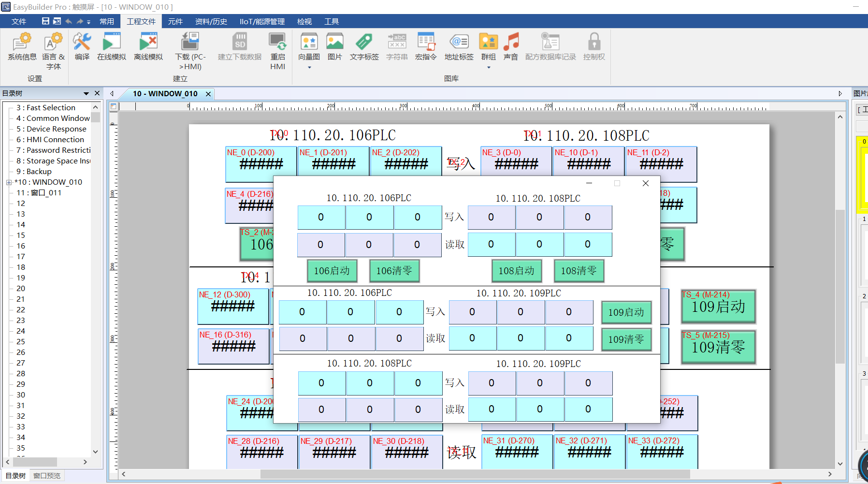
Task: Expand the 向量图 dropdown arrow
Action: (x=309, y=68)
